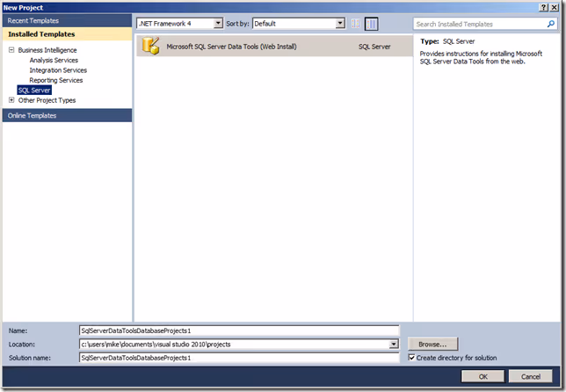Select the Installed Templates section

tap(67, 34)
